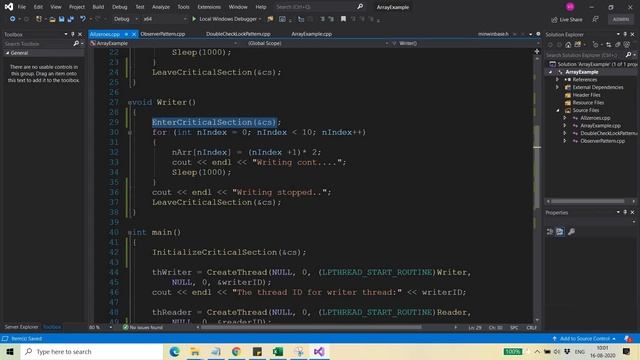The width and height of the screenshot is (640, 360).
Task: Click the Solution Explorer properties wrench icon
Action: 627,44
